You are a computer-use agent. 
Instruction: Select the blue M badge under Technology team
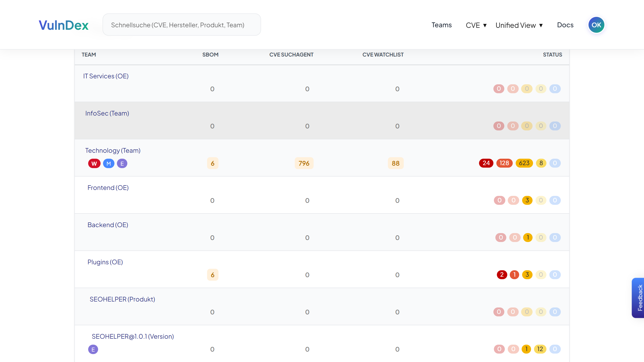click(x=108, y=163)
